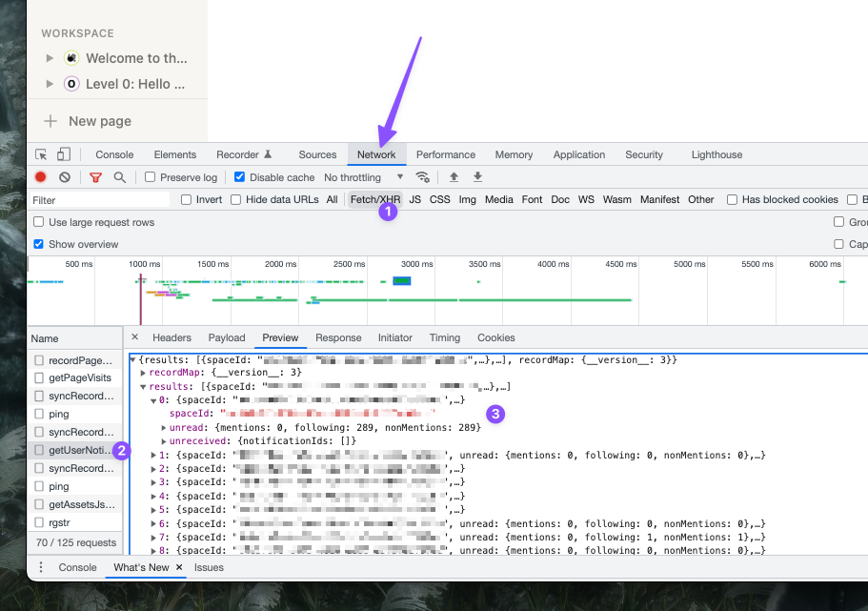Open the Timing tab
Viewport: 868px width, 611px height.
(445, 337)
